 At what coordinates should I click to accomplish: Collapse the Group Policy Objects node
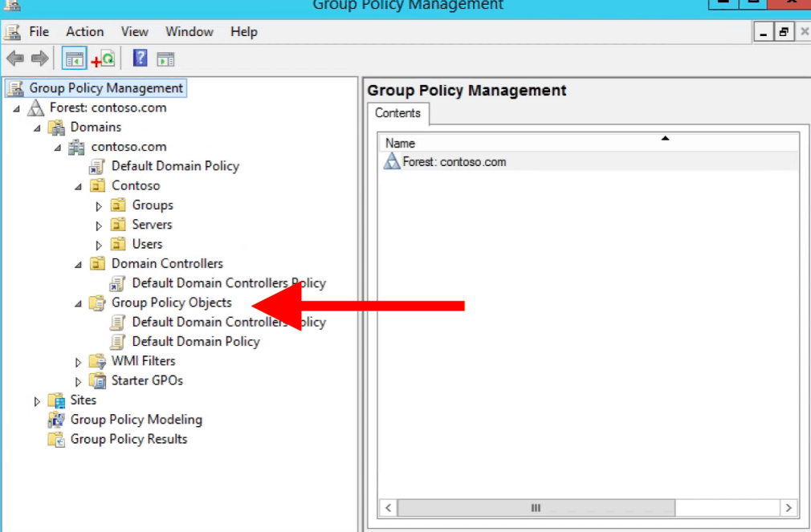pyautogui.click(x=78, y=304)
